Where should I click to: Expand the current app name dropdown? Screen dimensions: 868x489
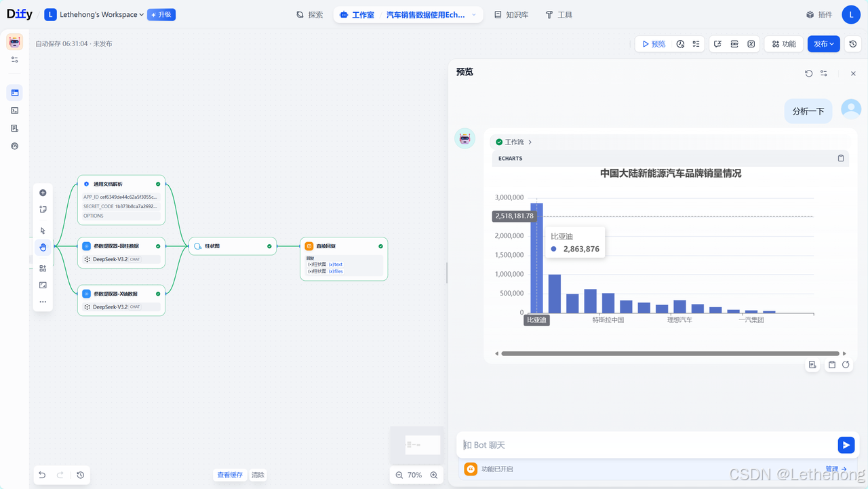pyautogui.click(x=432, y=14)
